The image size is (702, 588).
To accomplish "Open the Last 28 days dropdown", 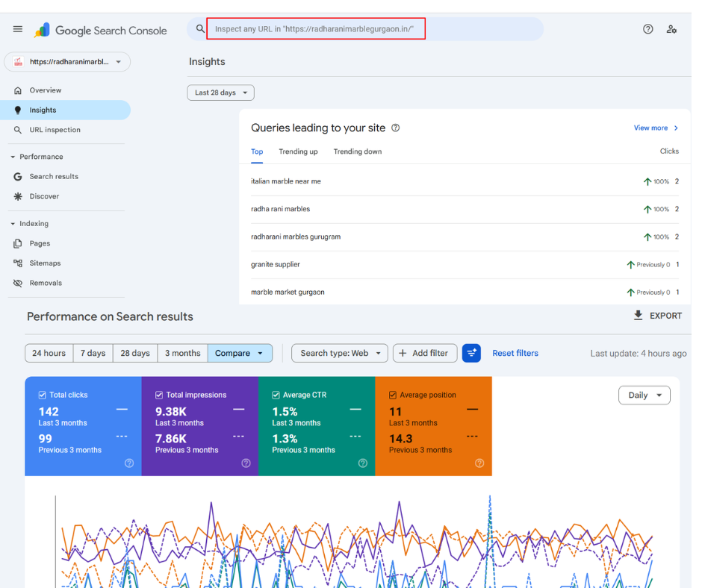I will [220, 93].
